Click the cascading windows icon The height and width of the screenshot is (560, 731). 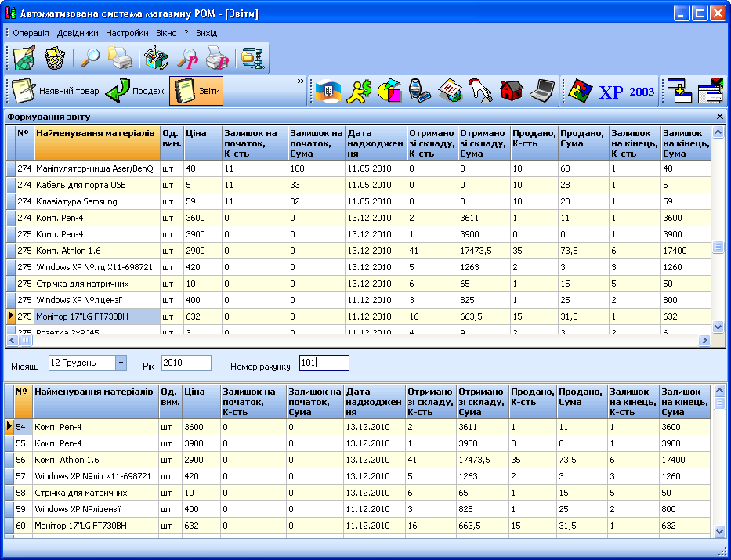(x=710, y=91)
